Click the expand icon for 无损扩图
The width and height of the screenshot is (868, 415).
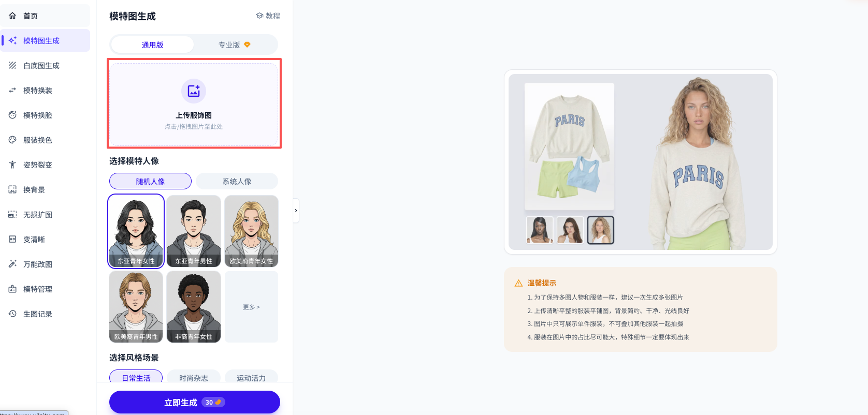tap(12, 214)
